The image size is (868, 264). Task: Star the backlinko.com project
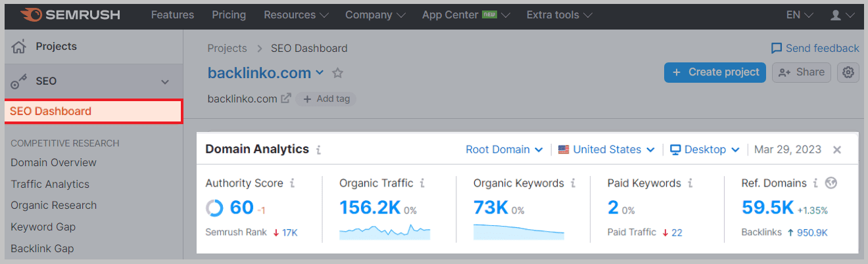(337, 73)
